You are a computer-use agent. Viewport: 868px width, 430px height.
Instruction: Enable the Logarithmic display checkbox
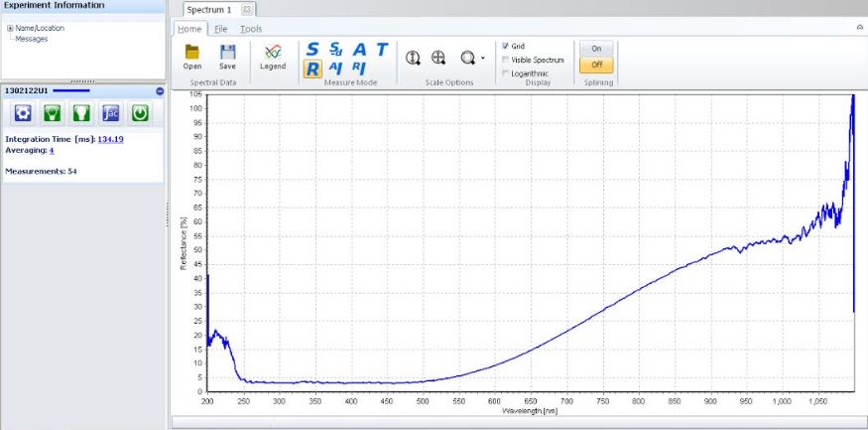[x=506, y=73]
